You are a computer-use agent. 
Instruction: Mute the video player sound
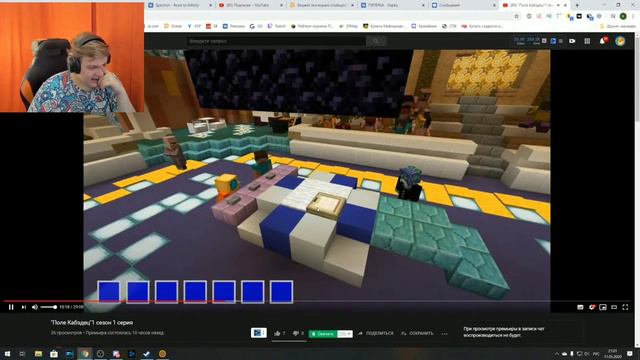point(35,307)
